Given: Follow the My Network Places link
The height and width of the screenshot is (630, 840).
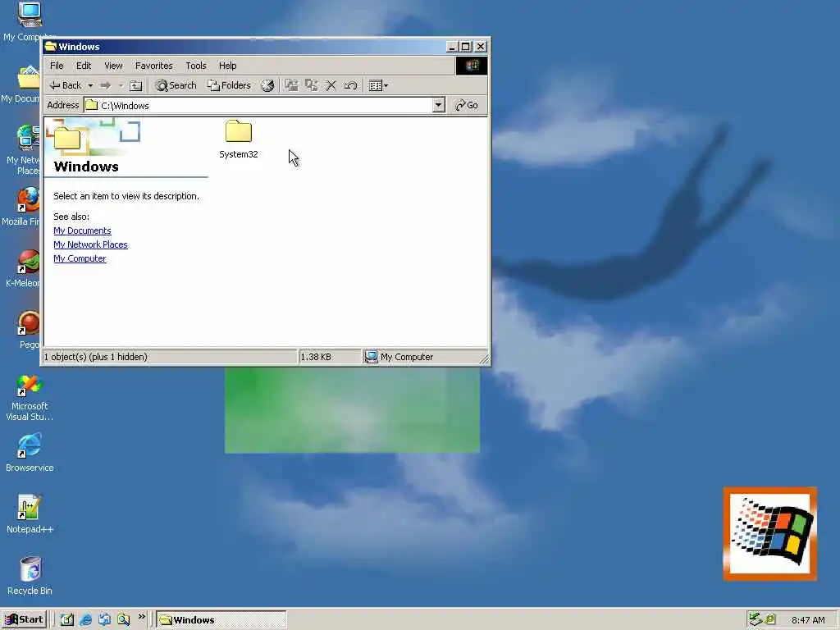Looking at the screenshot, I should coord(90,244).
